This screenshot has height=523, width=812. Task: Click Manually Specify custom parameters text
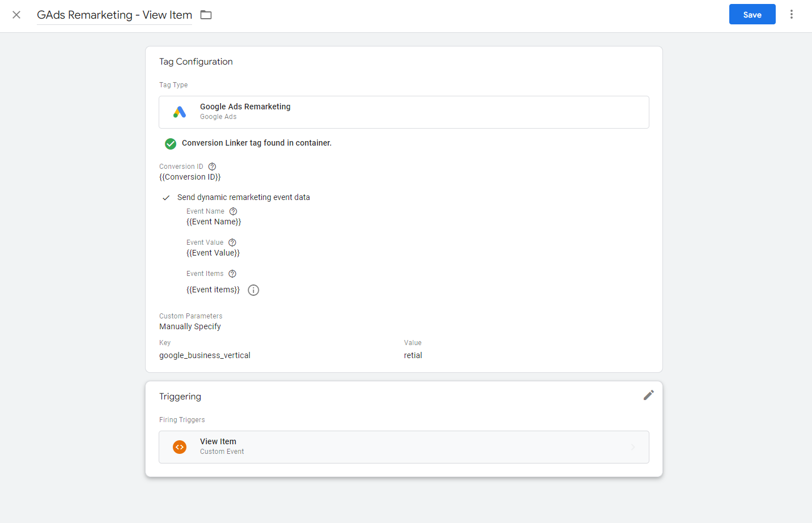[x=190, y=326]
